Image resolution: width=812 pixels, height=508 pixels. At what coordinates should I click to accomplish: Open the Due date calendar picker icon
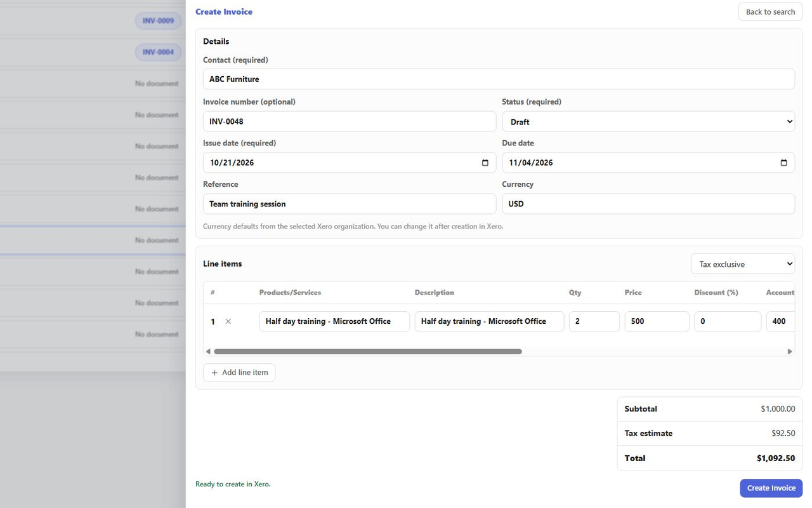click(x=783, y=163)
